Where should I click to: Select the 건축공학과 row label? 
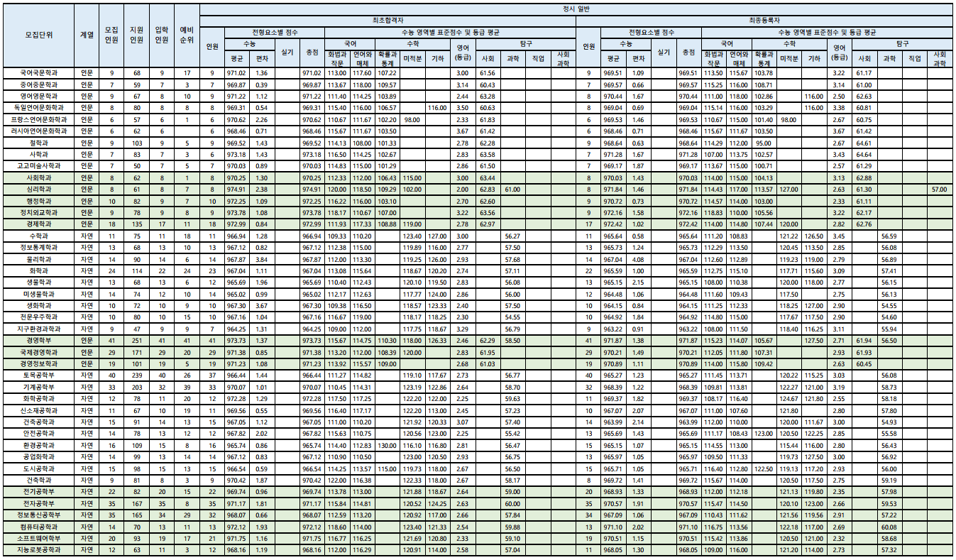coord(38,422)
